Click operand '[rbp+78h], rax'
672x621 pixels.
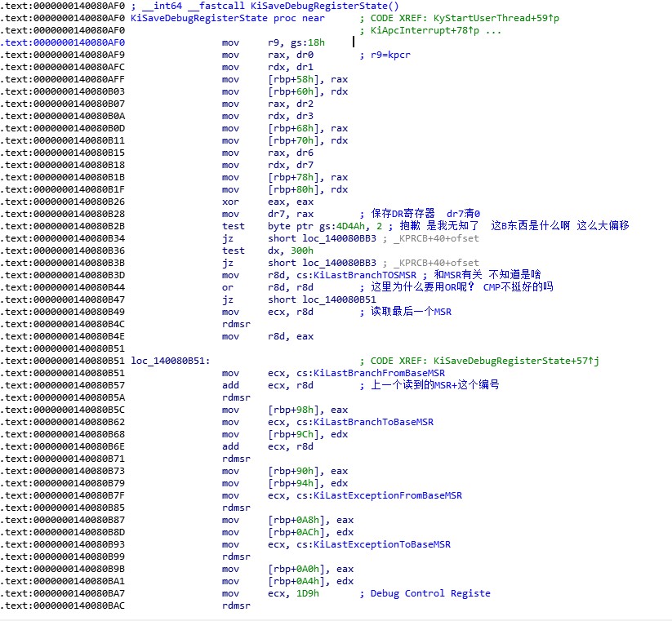[308, 177]
